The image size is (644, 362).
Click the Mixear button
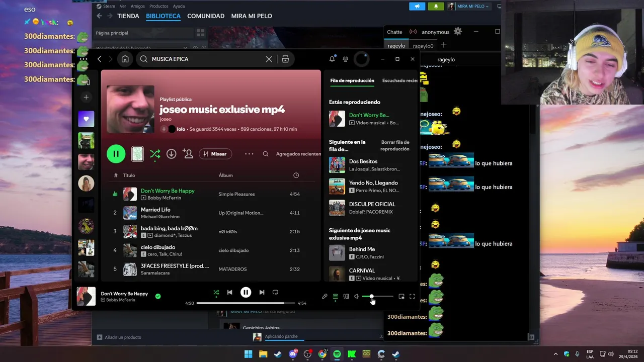click(215, 154)
